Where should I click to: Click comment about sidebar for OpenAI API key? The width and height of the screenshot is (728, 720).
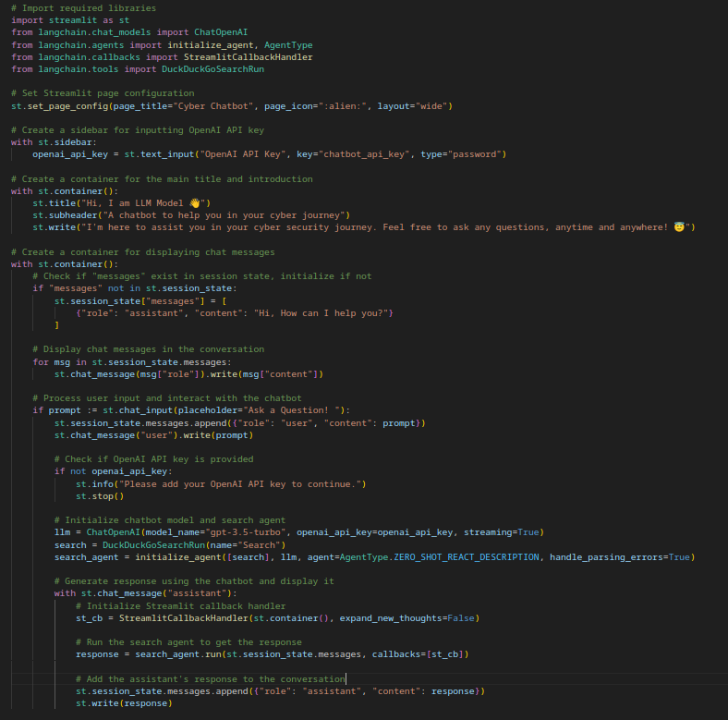coord(138,130)
